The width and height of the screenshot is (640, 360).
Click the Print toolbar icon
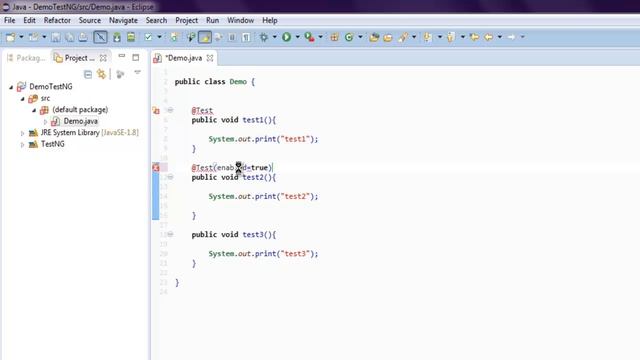coord(83,37)
